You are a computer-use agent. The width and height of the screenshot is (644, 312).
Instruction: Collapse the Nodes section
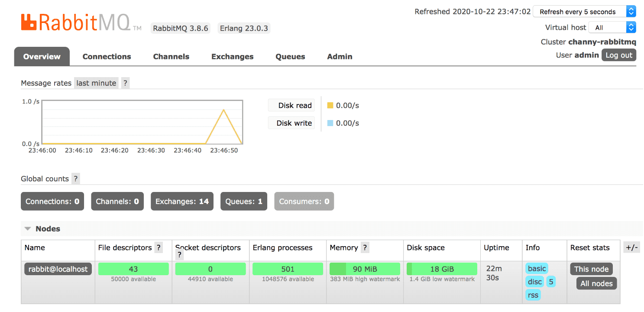point(42,229)
